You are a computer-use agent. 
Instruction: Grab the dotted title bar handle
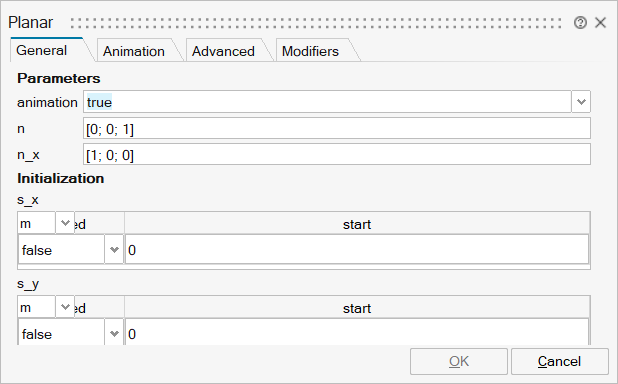pyautogui.click(x=316, y=23)
